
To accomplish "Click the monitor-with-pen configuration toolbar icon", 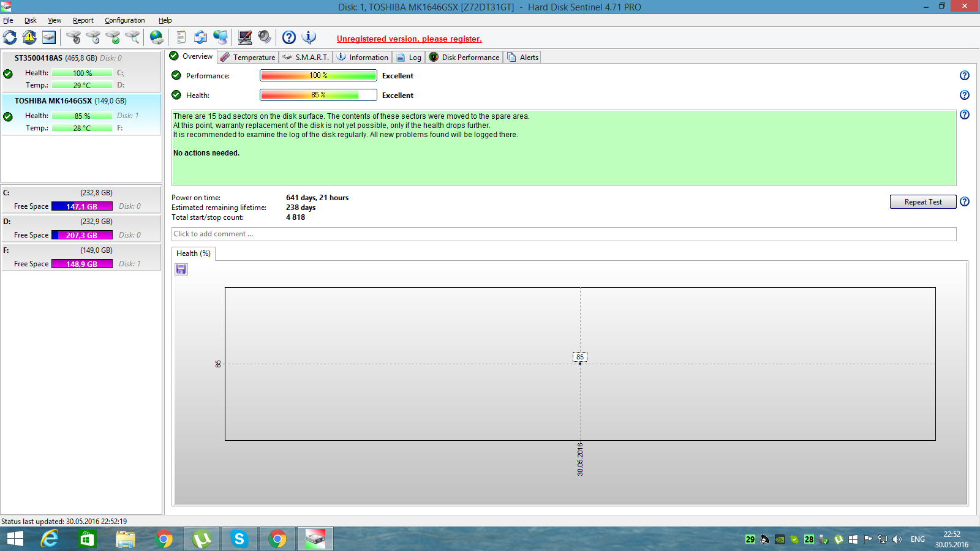I will point(245,37).
